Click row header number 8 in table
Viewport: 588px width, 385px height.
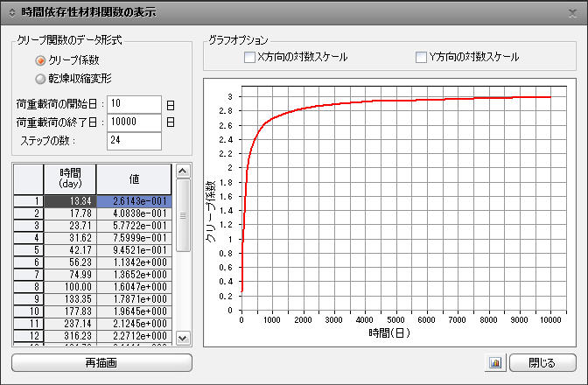(x=29, y=286)
